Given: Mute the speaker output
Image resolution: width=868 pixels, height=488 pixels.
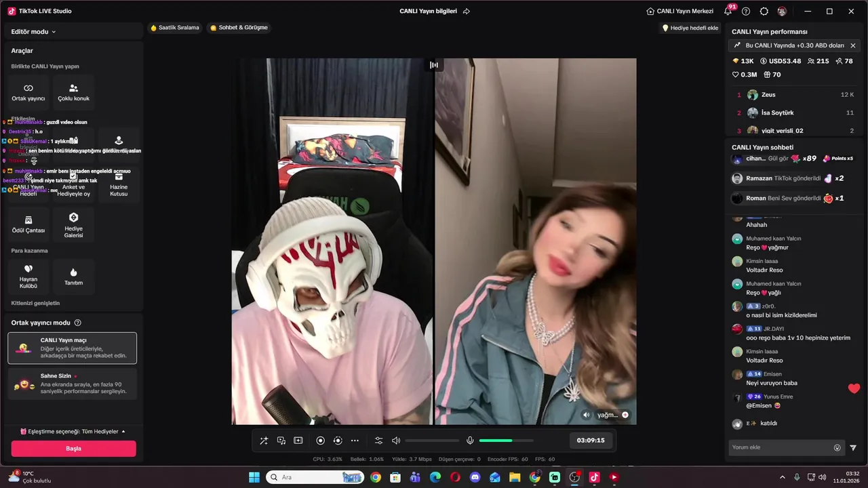Looking at the screenshot, I should (396, 441).
